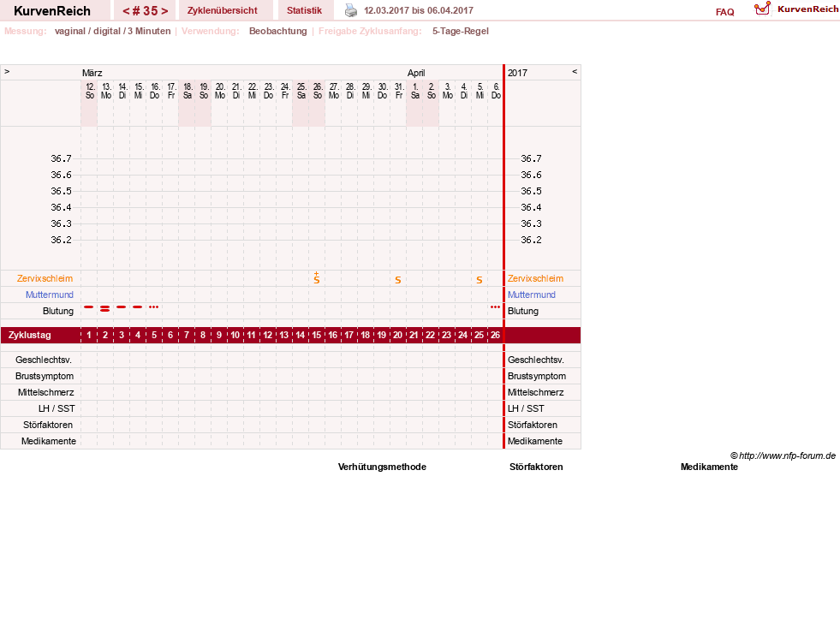The height and width of the screenshot is (637, 840).
Task: Click the left Blutung row label
Action: click(58, 311)
